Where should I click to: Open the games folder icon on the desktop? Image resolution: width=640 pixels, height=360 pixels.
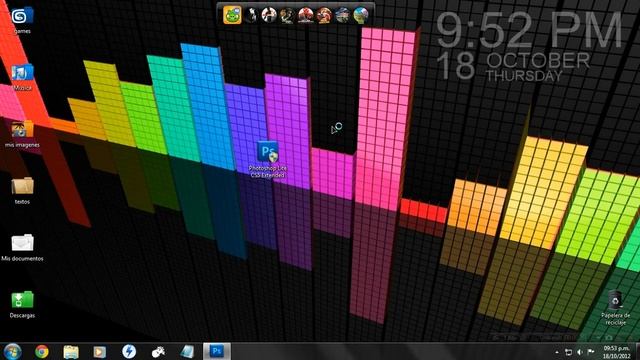tap(22, 20)
